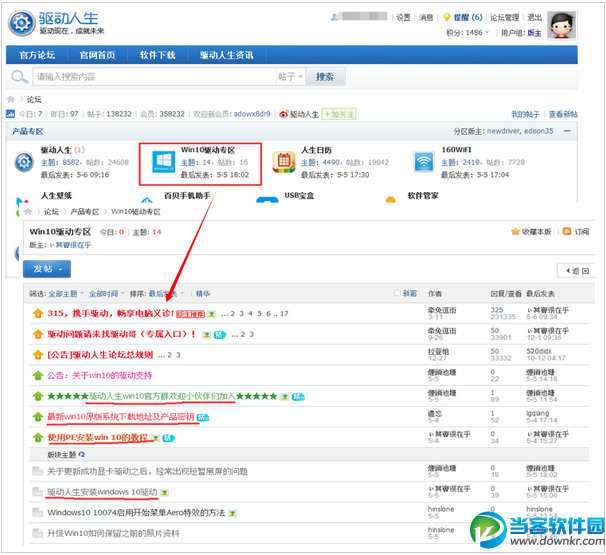This screenshot has width=606, height=555.
Task: Open thread 使用PE安装win 10的教程
Action: 97,437
